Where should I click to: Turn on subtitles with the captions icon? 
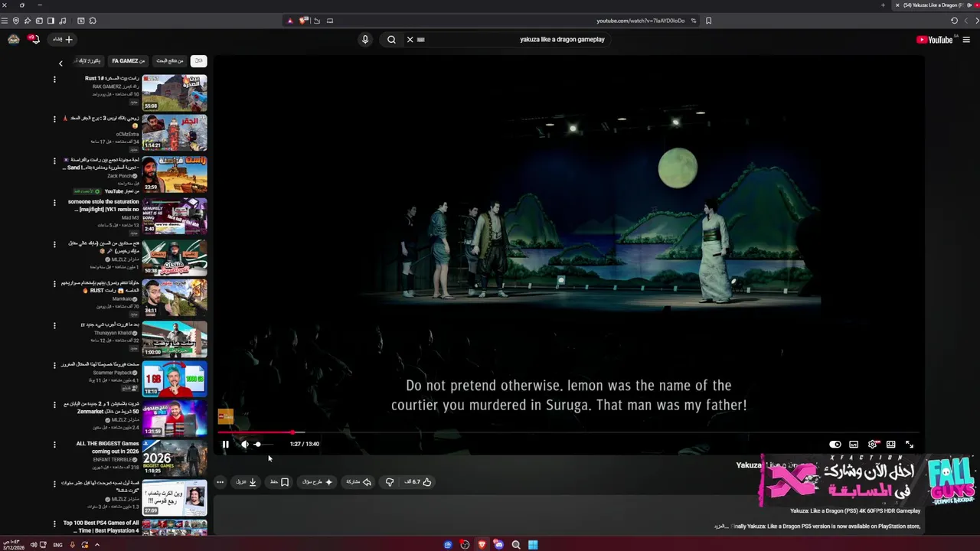[854, 444]
